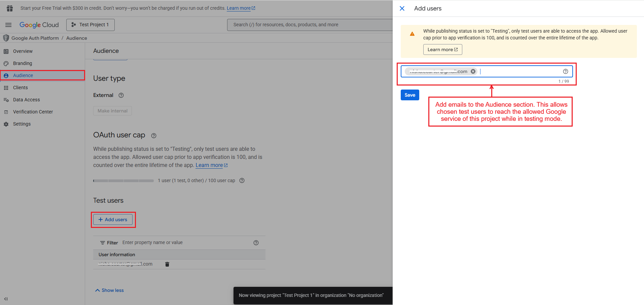View the OAuth user cap progress bar
This screenshot has height=305, width=644.
pos(123,181)
